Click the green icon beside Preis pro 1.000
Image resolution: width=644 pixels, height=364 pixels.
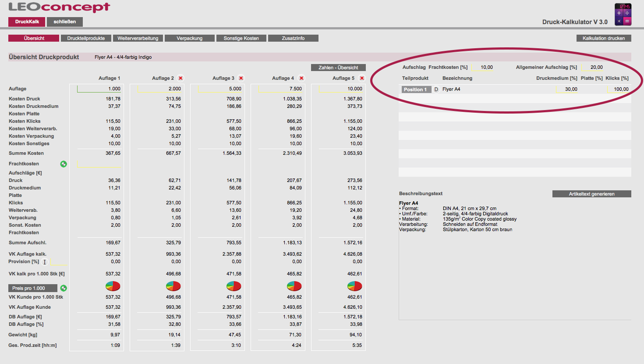[x=64, y=288]
